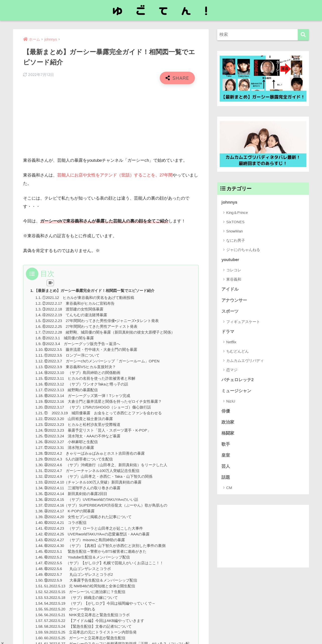Open the johnnys category

[x=229, y=202]
